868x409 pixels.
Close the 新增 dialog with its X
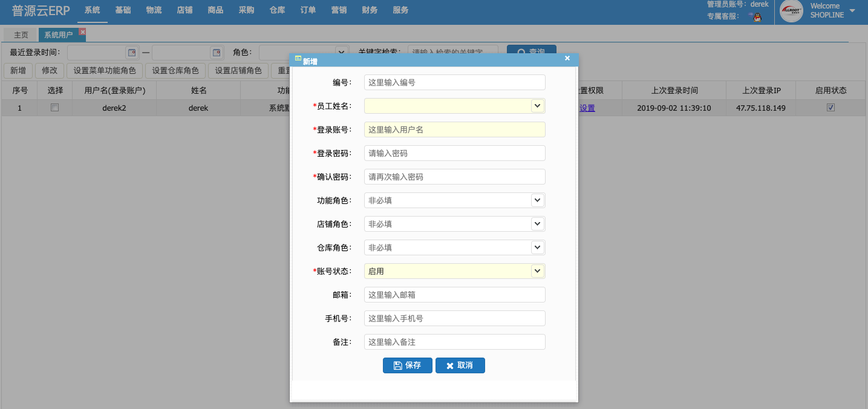pyautogui.click(x=567, y=58)
